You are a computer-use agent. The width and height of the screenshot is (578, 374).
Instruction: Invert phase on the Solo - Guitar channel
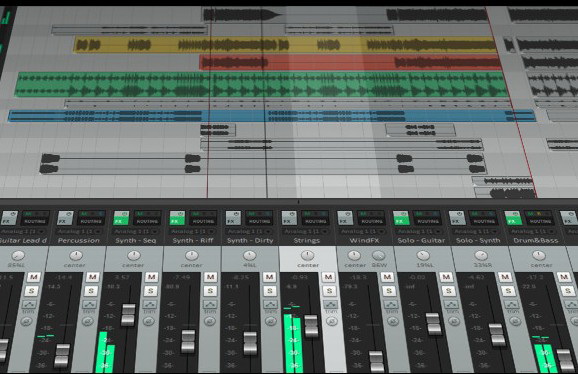[x=454, y=322]
